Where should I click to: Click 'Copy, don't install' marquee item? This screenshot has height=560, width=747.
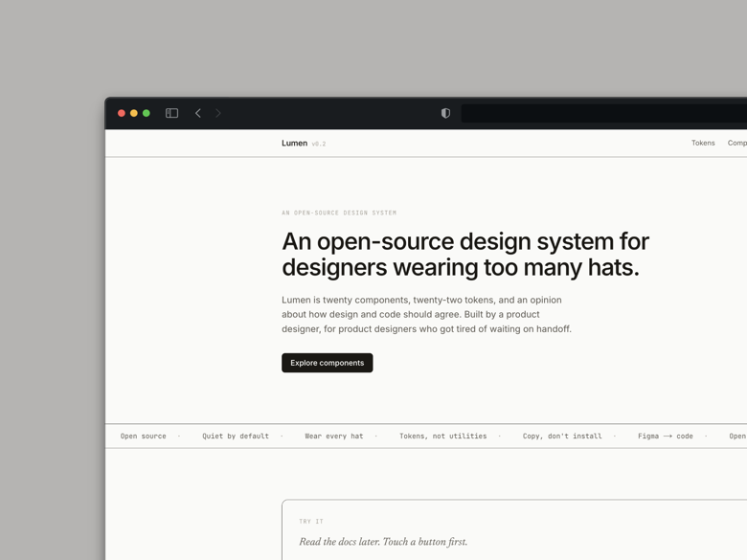point(562,437)
